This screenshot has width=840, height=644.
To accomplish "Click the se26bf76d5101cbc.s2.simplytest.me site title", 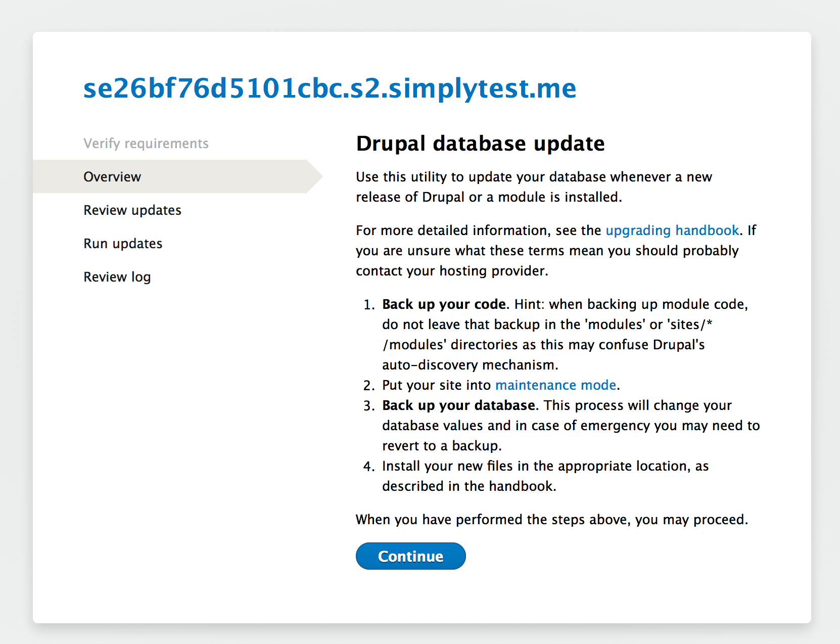I will (x=330, y=88).
